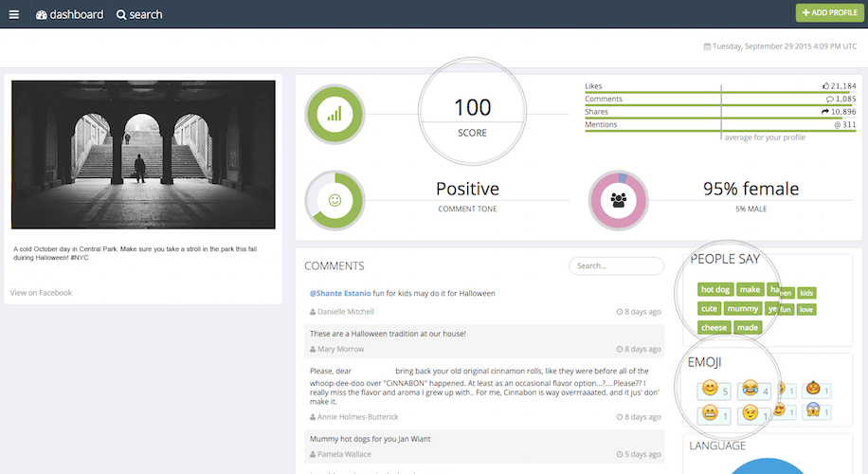Click the 95% female label
Viewport: 868px width, 474px height.
coord(750,189)
